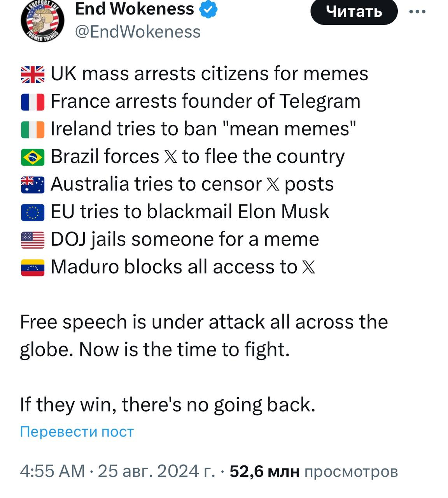Click the Brazil flag emoji
Viewport: 448px width, 498px height.
click(x=33, y=157)
